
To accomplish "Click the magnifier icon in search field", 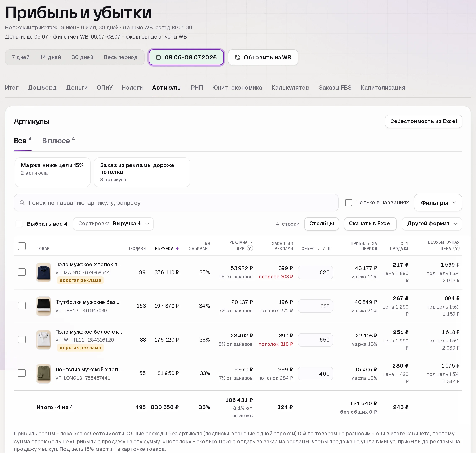I will coord(22,203).
